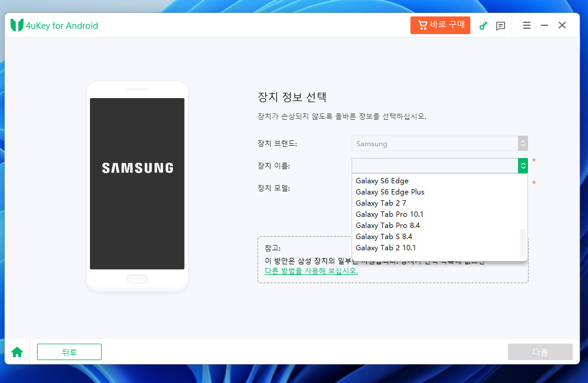Close the 4uKey window
588x383 pixels.
(562, 25)
